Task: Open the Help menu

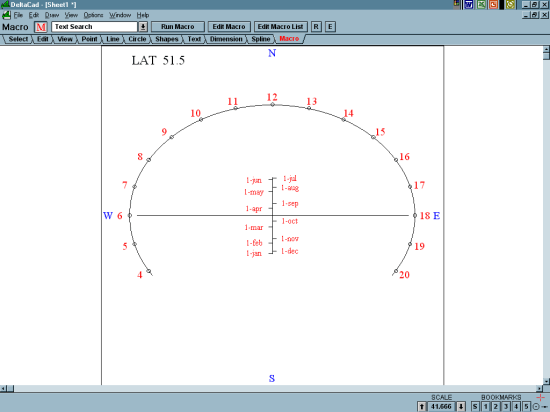Action: pyautogui.click(x=143, y=15)
